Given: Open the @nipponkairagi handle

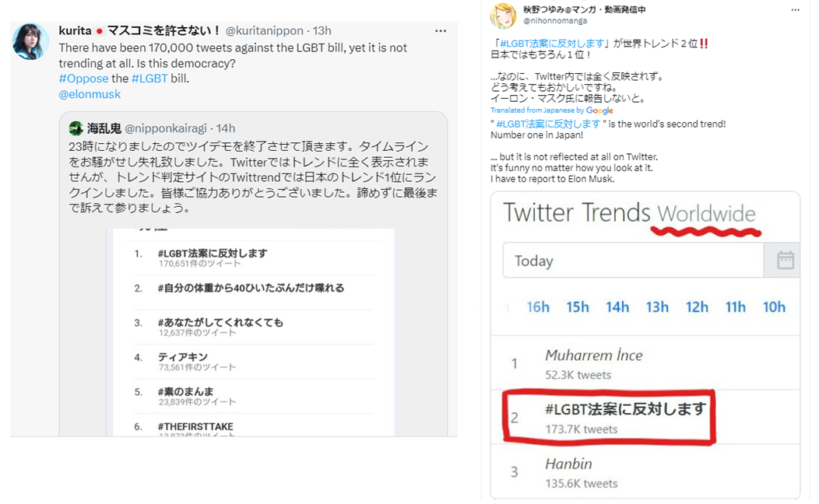Looking at the screenshot, I should (166, 128).
